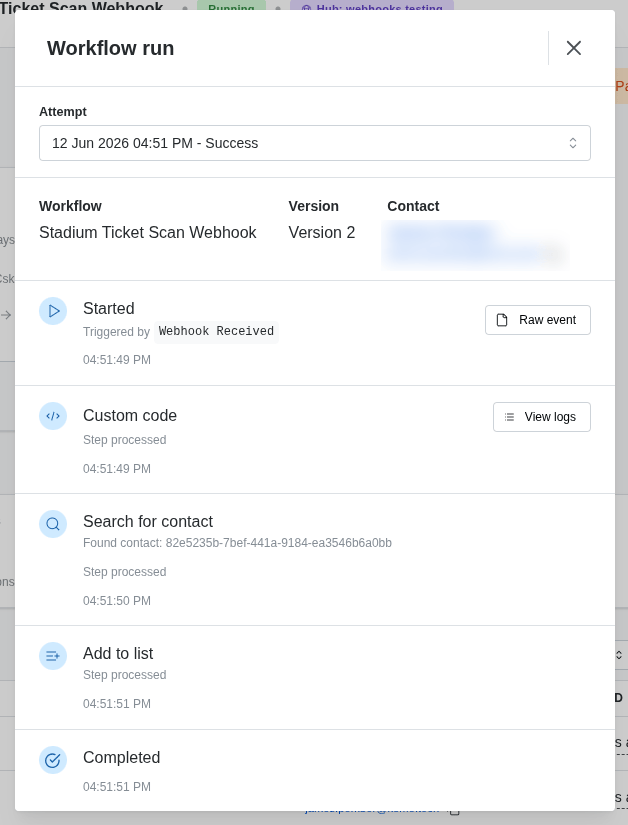The height and width of the screenshot is (825, 628).
Task: Select the Webhook Received trigger tag
Action: (x=216, y=331)
